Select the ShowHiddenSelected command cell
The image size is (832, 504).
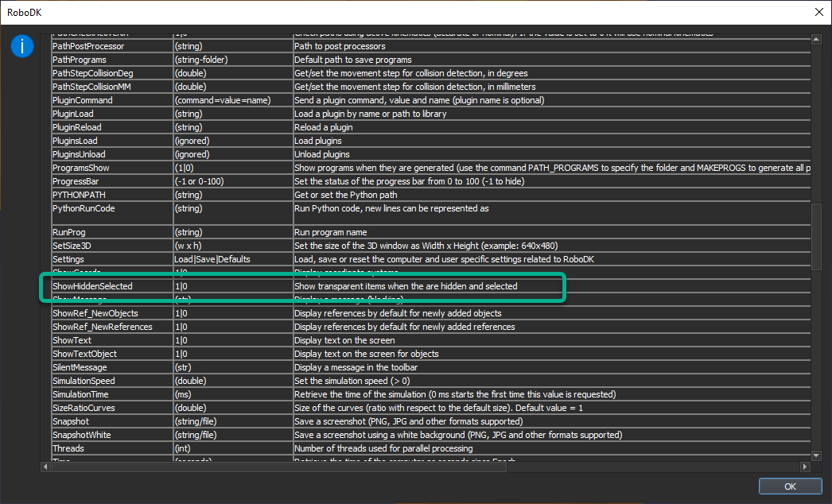pyautogui.click(x=92, y=286)
